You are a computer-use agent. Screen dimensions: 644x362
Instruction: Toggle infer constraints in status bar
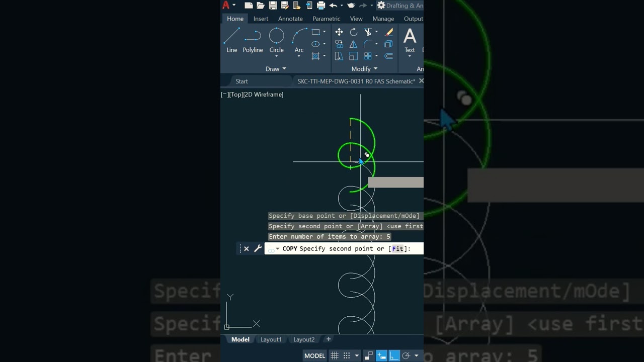tap(369, 355)
